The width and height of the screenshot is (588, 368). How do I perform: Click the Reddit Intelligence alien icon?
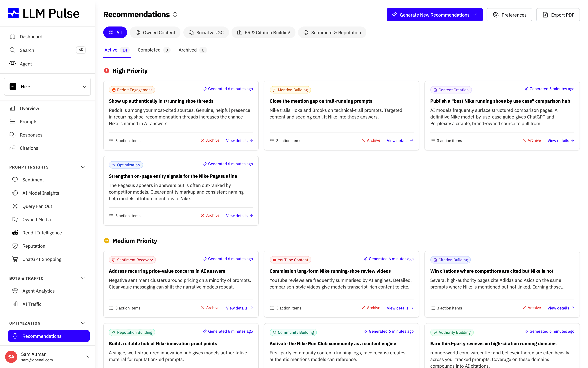[15, 233]
